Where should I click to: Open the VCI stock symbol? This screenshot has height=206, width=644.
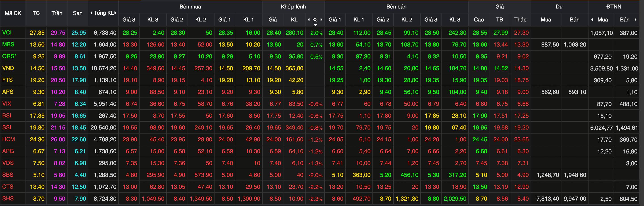pos(7,32)
